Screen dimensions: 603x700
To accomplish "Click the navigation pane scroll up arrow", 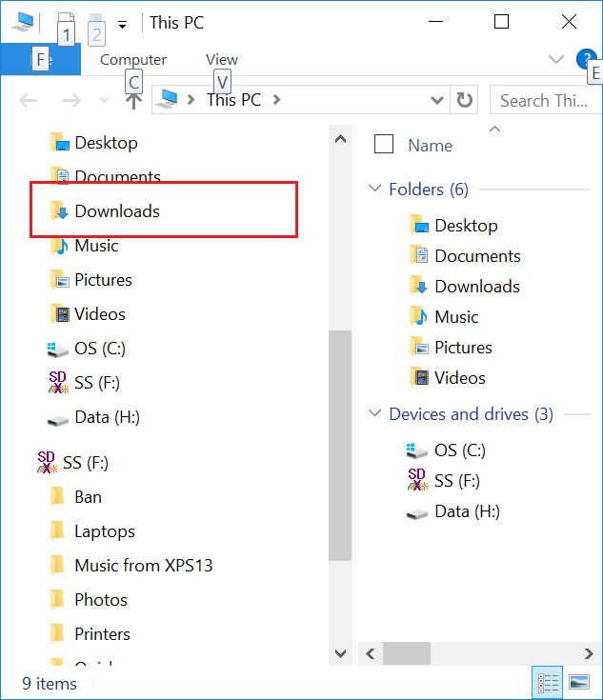I will coord(340,139).
